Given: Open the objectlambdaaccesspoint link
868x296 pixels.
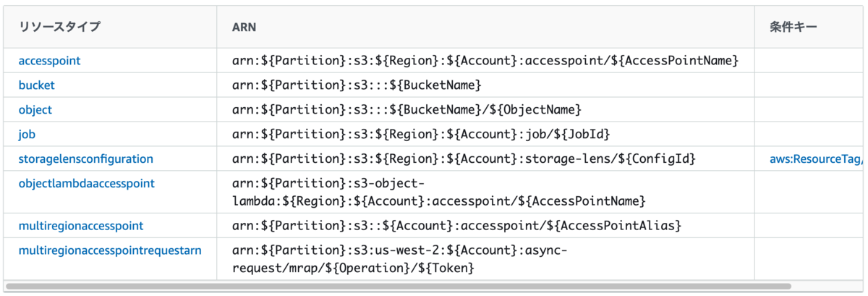Looking at the screenshot, I should [86, 184].
